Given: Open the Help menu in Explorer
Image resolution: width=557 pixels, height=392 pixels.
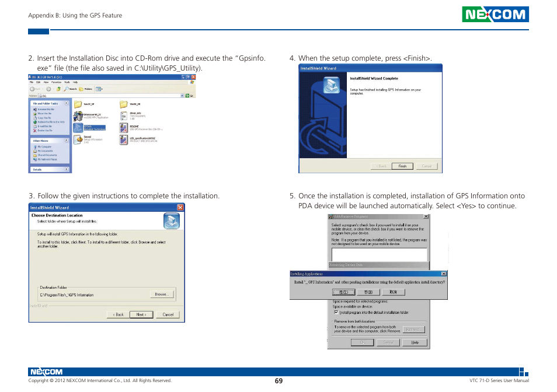Looking at the screenshot, I should tap(75, 82).
